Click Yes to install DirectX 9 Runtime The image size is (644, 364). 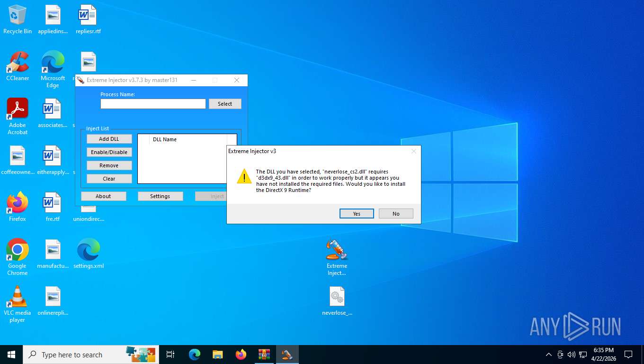pos(357,214)
